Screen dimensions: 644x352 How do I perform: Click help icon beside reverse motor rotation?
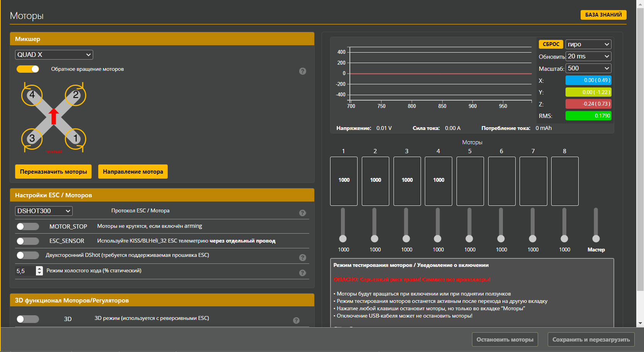[x=303, y=71]
